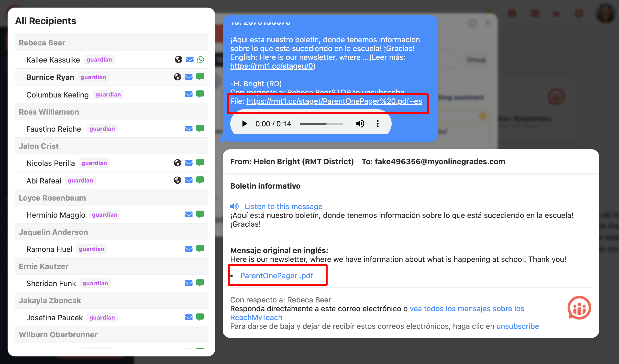Mute the audio player volume

tap(360, 124)
